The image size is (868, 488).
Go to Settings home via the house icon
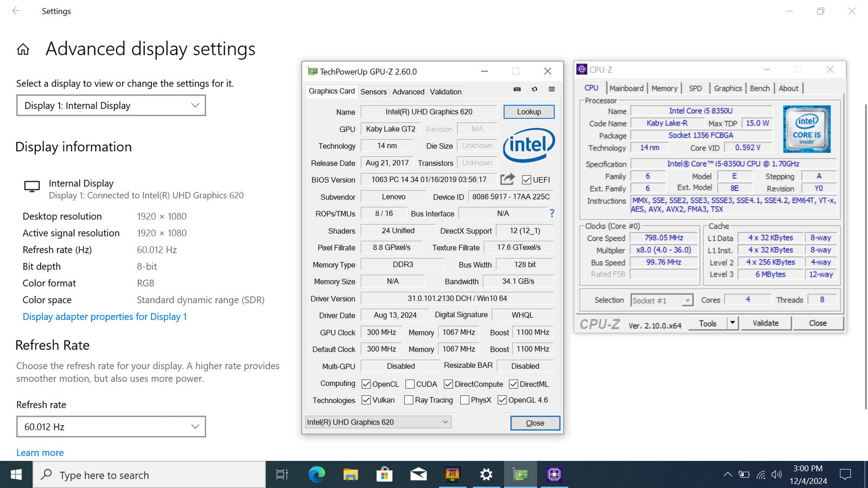23,50
